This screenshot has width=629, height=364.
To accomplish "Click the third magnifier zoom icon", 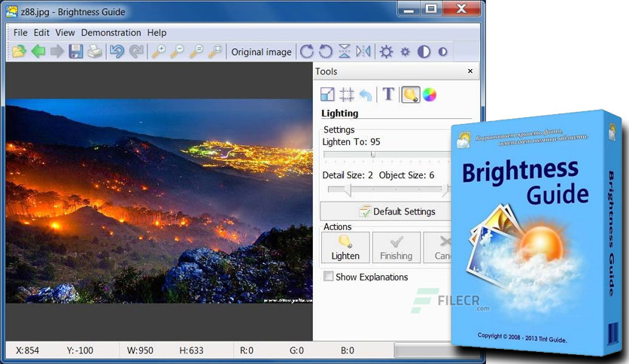I will click(196, 51).
